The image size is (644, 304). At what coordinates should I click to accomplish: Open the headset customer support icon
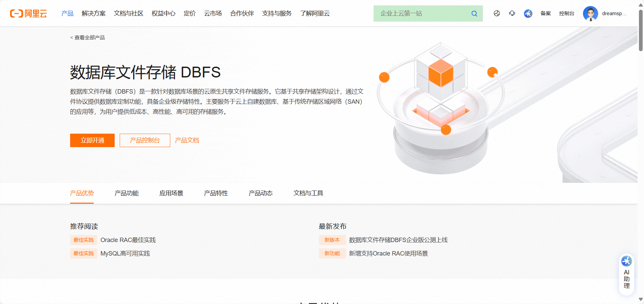pyautogui.click(x=512, y=13)
